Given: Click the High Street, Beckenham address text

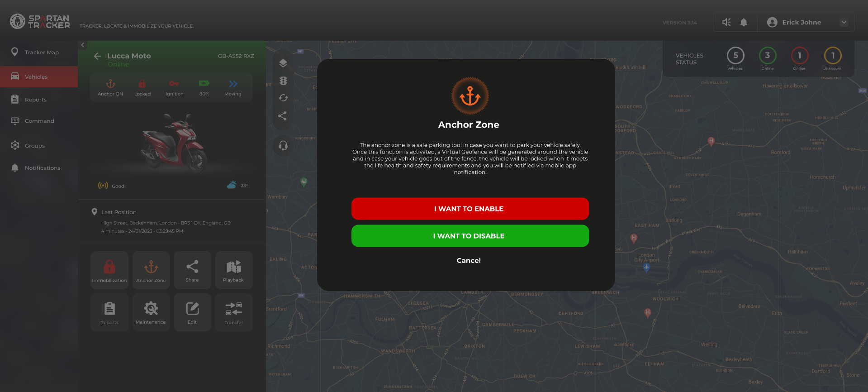Looking at the screenshot, I should point(166,223).
